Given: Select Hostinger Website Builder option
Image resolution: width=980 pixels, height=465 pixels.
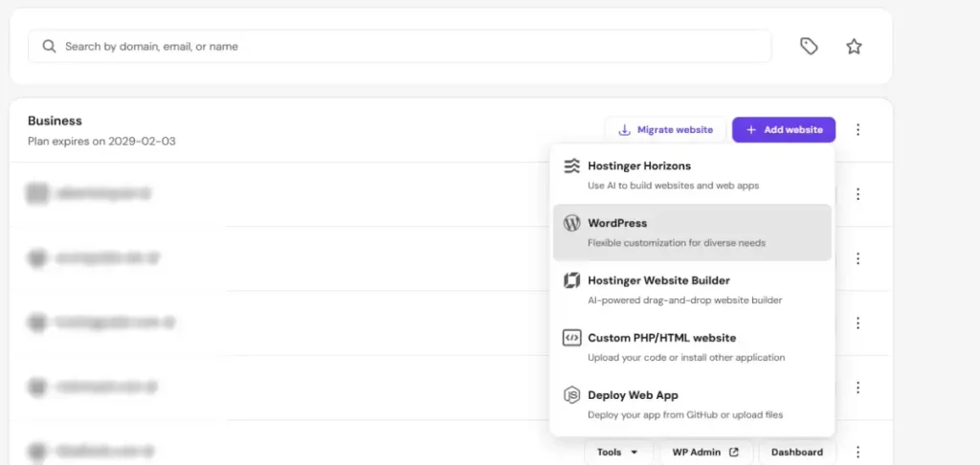Looking at the screenshot, I should click(x=692, y=289).
